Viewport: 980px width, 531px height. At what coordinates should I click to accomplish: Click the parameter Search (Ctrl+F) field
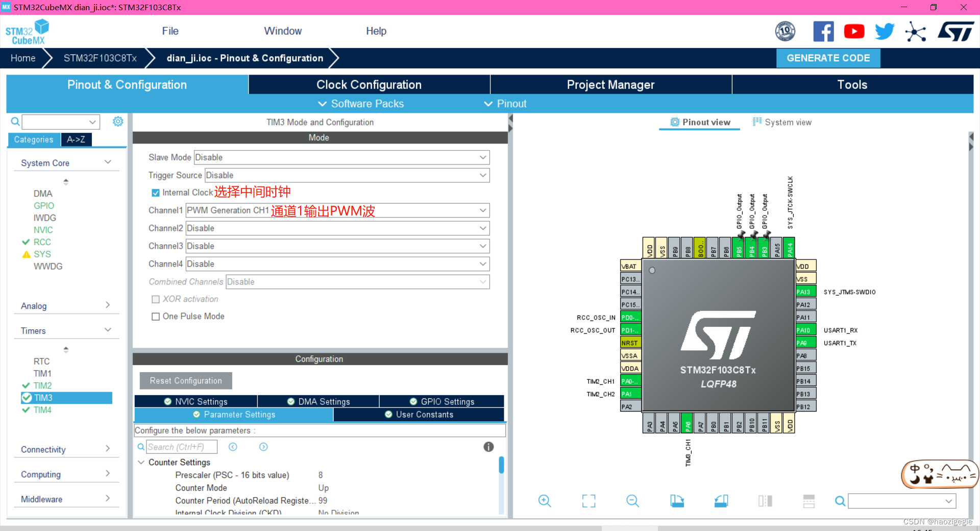[x=182, y=447]
